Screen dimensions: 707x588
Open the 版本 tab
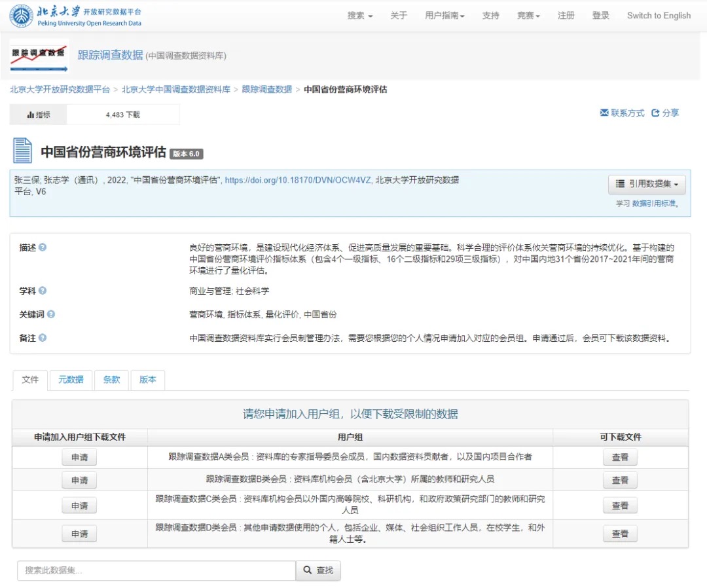click(147, 380)
